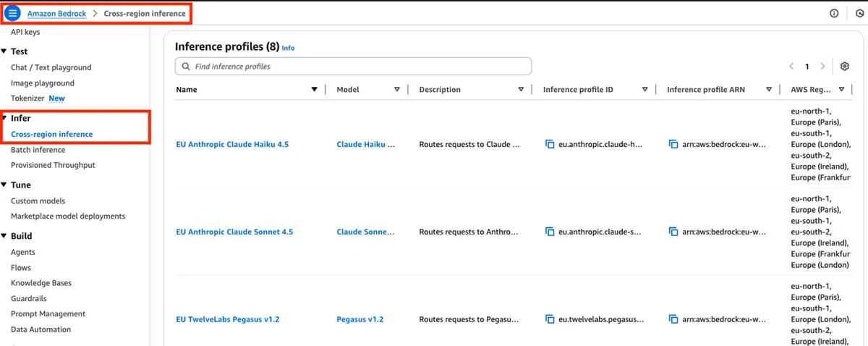Open Claude Sonnet model link
Screen dimensions: 868x346
pos(366,232)
